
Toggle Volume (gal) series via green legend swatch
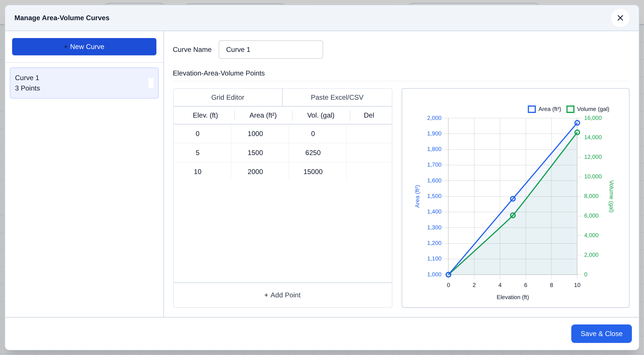(x=570, y=109)
